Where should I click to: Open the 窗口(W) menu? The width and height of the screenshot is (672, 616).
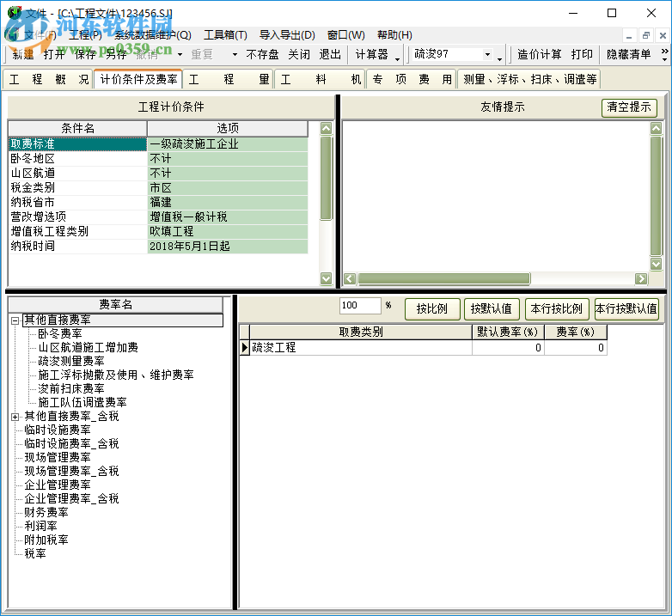click(x=345, y=34)
